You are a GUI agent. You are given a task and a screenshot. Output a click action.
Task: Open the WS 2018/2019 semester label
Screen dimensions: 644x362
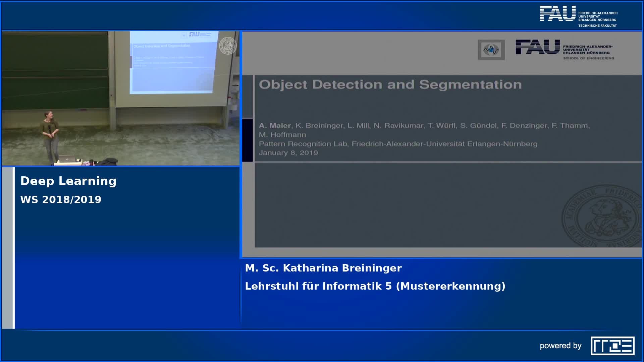61,200
